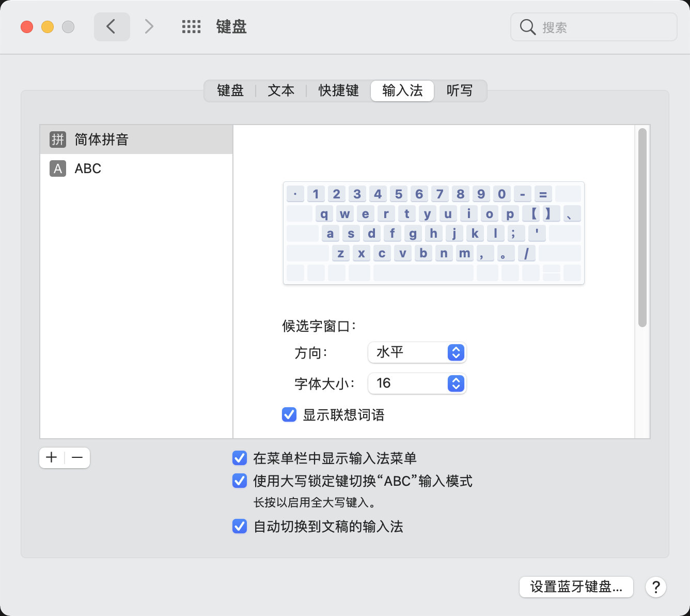Uncheck 显示联想词语 checkbox
The height and width of the screenshot is (616, 690).
[x=289, y=414]
